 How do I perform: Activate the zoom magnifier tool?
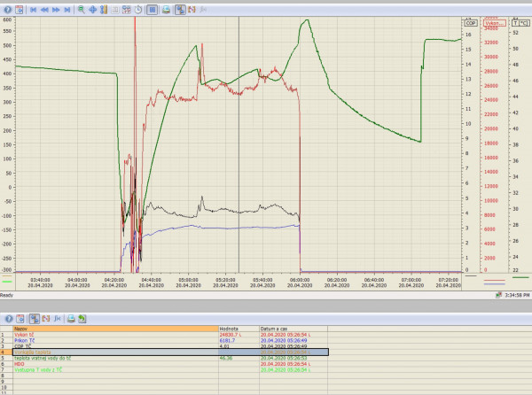[81, 10]
